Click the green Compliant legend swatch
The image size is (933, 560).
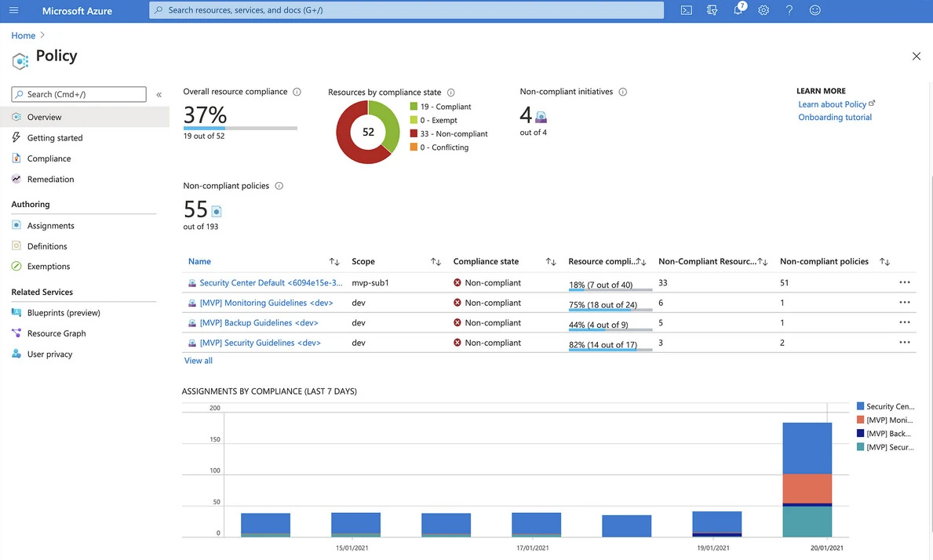(414, 107)
